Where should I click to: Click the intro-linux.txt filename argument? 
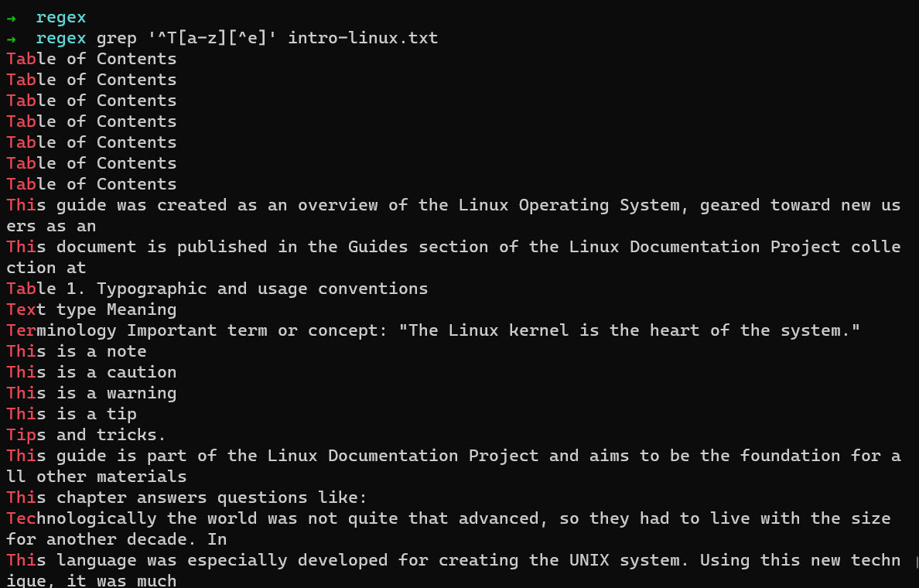363,38
